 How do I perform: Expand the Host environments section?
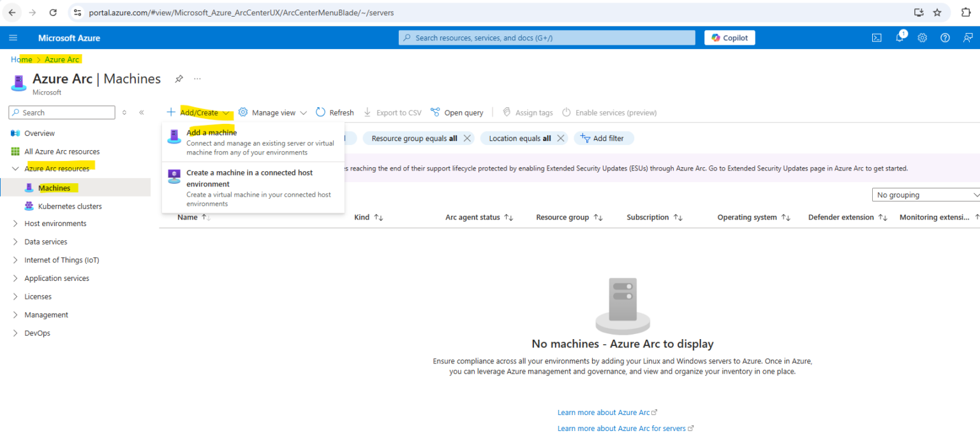[56, 223]
